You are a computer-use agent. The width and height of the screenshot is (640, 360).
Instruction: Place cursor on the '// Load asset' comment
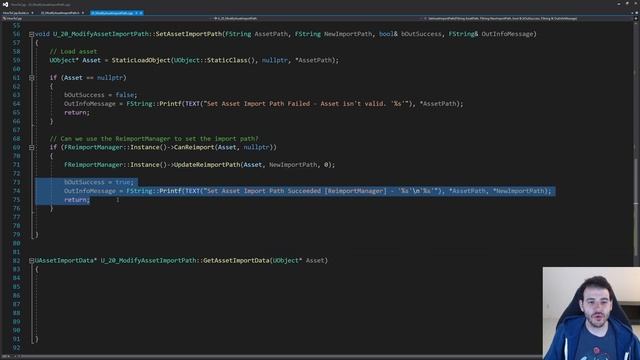pos(73,51)
